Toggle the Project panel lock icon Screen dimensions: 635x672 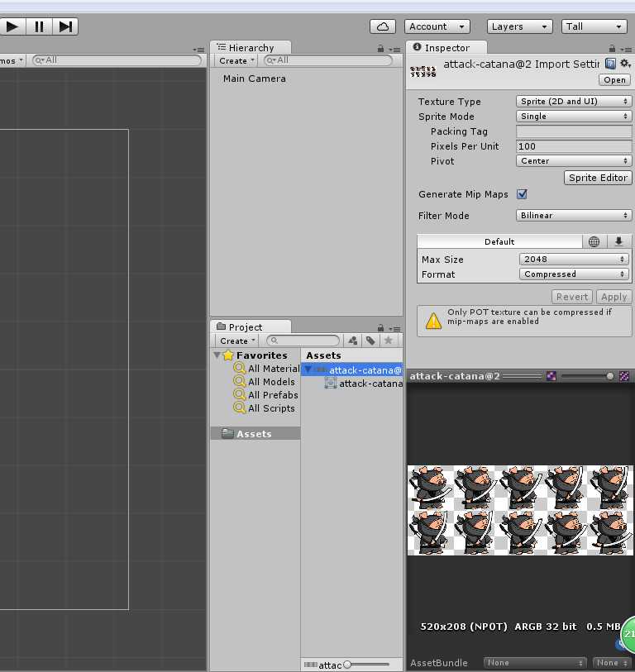380,328
